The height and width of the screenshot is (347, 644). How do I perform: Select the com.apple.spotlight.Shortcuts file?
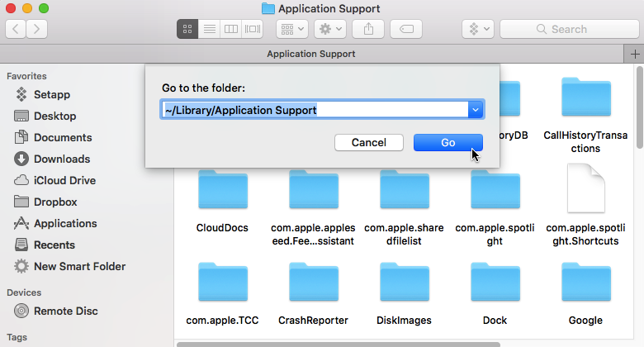[585, 206]
